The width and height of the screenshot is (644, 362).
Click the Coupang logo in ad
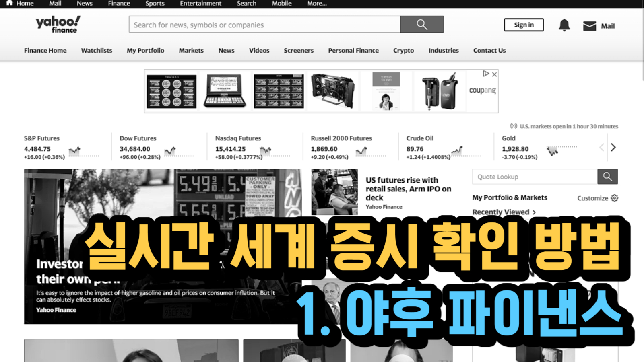482,90
